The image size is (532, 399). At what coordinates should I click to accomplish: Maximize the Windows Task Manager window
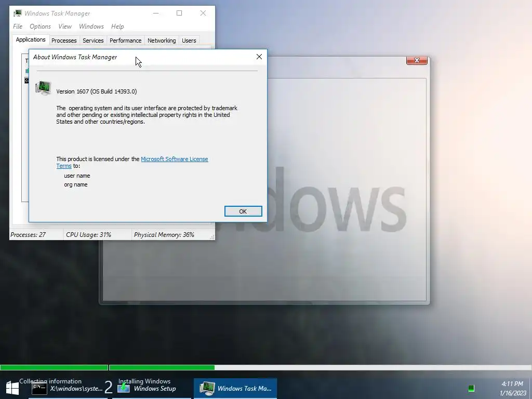(179, 13)
